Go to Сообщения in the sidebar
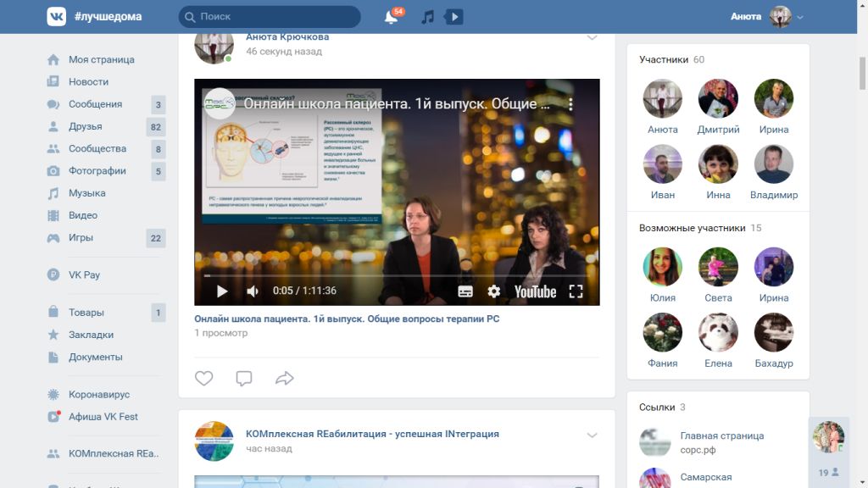Screen dimensions: 868x488 coord(95,104)
